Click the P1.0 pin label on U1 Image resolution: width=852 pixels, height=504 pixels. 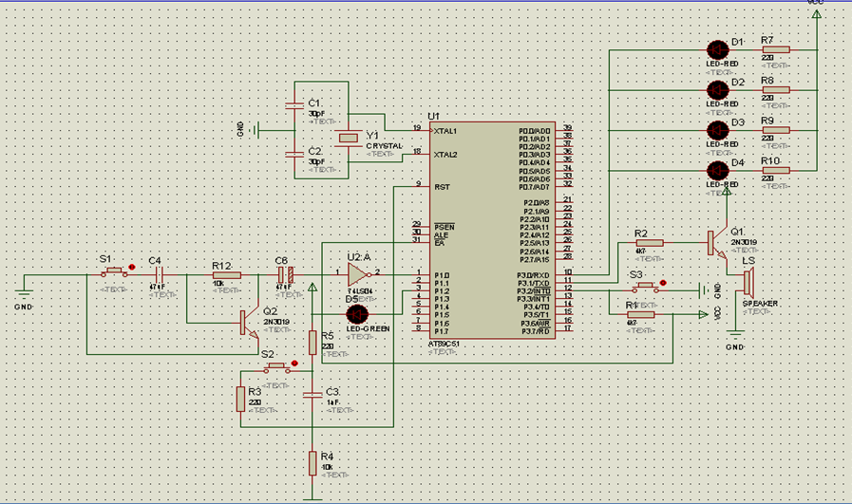click(x=442, y=275)
